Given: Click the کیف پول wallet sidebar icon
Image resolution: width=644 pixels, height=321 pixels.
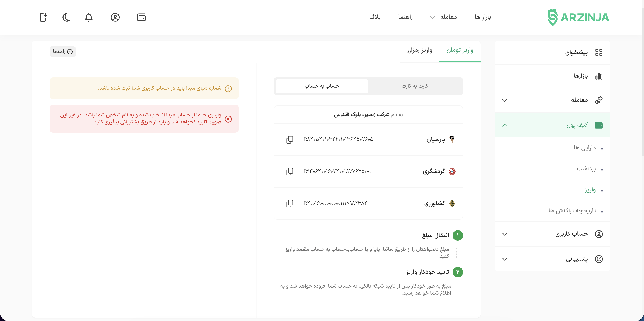Looking at the screenshot, I should point(599,125).
